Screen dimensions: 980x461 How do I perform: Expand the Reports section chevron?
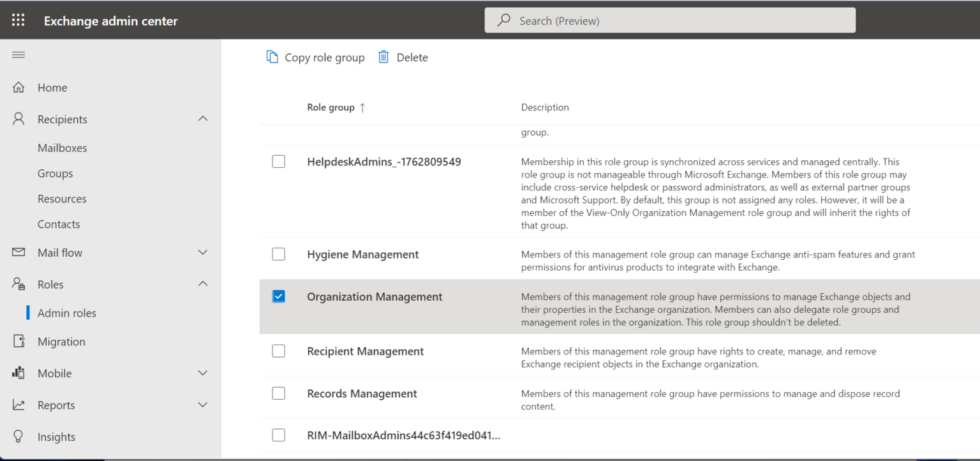tap(203, 404)
